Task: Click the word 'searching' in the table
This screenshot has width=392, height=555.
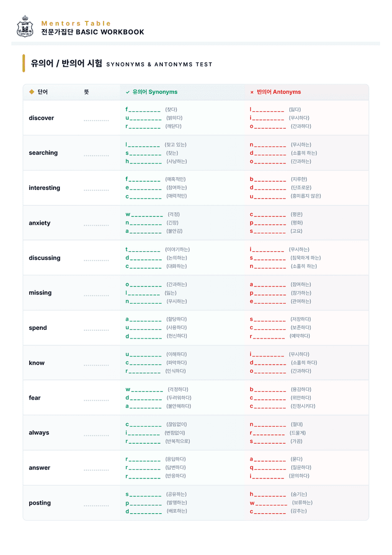Action: coord(43,153)
